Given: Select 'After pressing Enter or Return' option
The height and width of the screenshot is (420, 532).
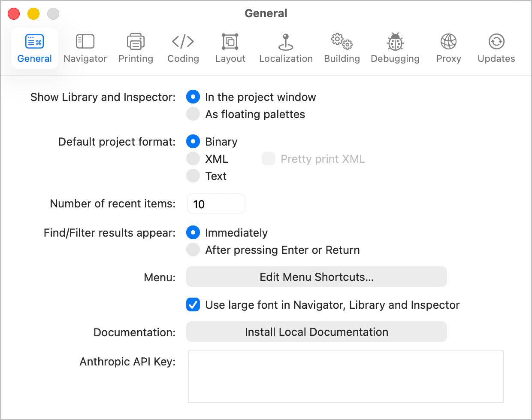Looking at the screenshot, I should pos(193,250).
